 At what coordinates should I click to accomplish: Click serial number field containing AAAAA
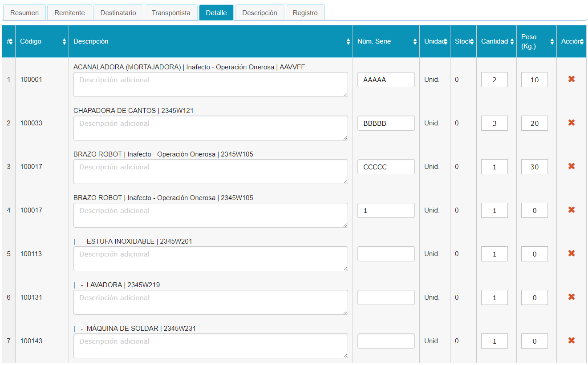point(386,80)
